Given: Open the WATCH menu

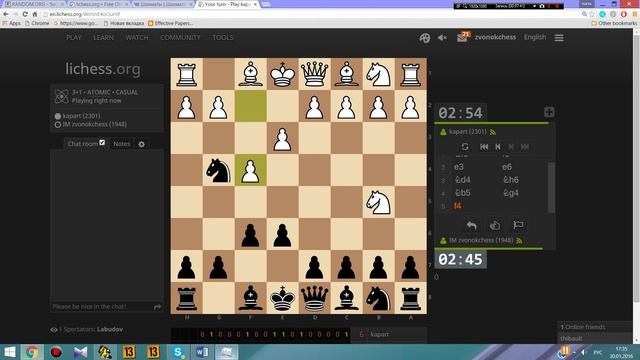Looking at the screenshot, I should [137, 38].
